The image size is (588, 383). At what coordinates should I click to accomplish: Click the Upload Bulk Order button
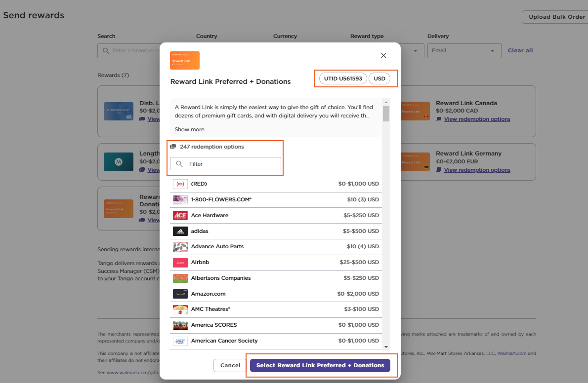click(x=556, y=17)
